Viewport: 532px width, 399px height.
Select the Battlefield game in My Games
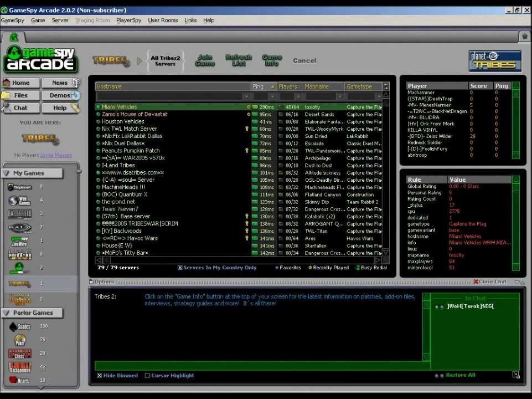click(x=20, y=213)
